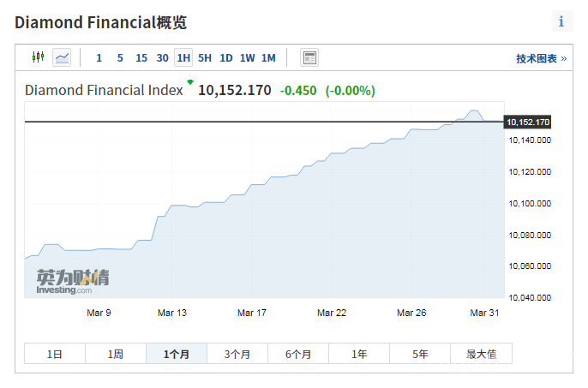Viewport: 588px width, 388px height.
Task: Open the news table icon
Action: [x=309, y=57]
